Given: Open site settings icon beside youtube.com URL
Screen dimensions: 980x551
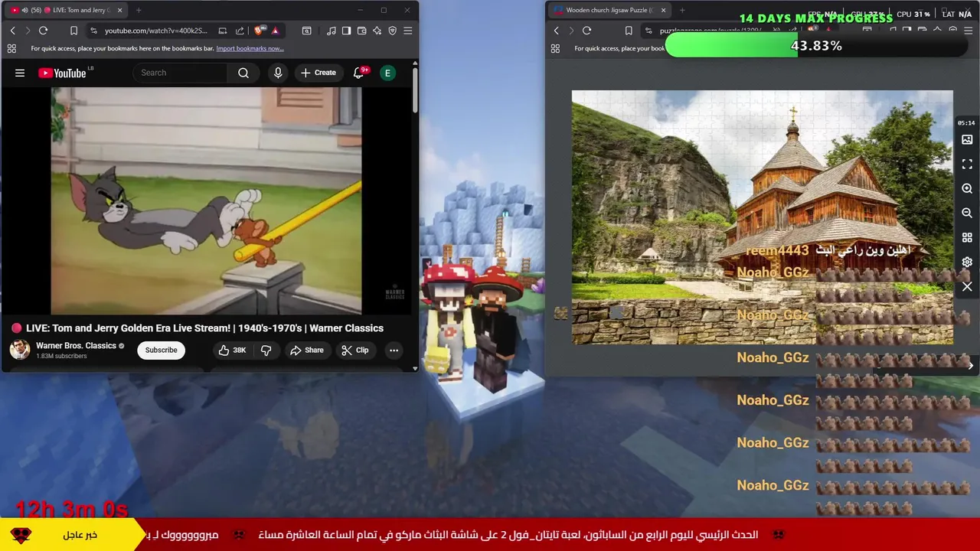Looking at the screenshot, I should 93,31.
